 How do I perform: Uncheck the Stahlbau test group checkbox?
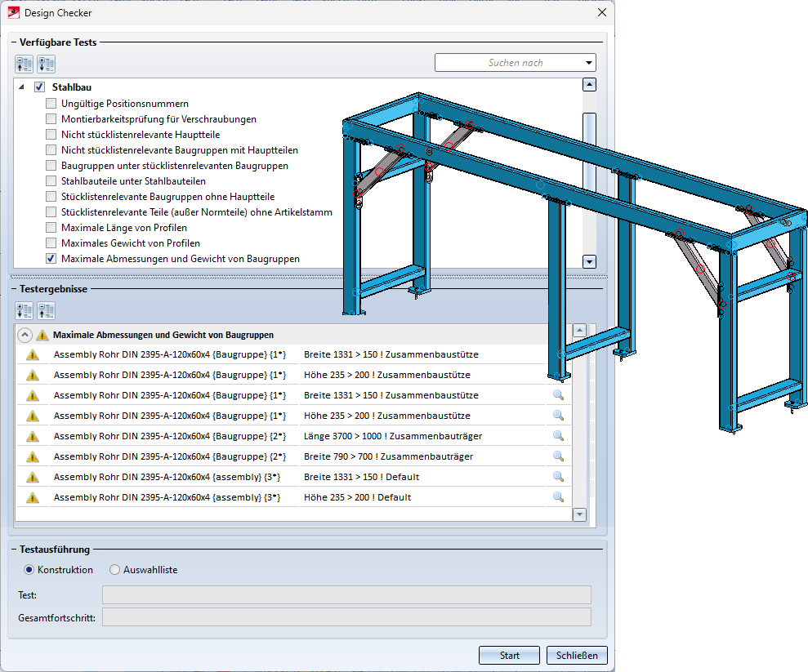(39, 87)
